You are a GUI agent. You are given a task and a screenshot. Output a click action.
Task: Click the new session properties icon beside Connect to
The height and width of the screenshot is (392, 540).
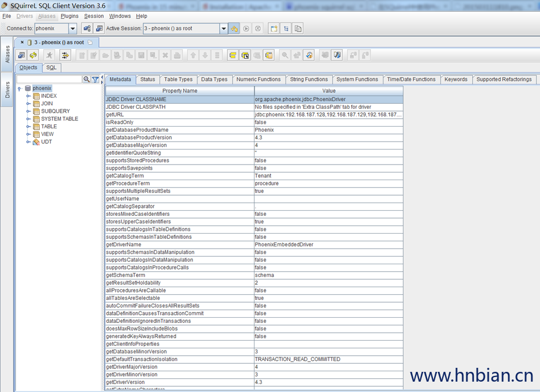(99, 28)
